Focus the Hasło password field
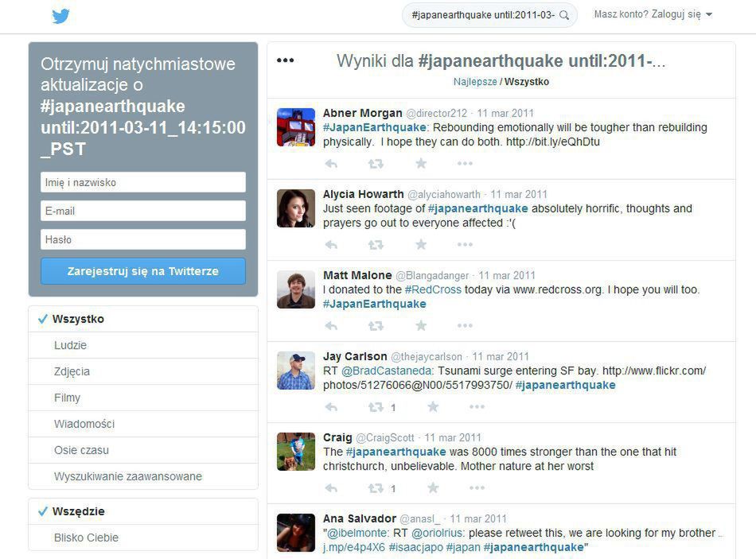756x559 pixels. pyautogui.click(x=143, y=239)
